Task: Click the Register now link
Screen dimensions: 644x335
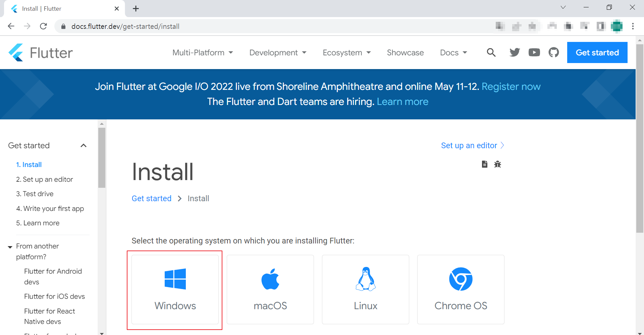Action: coord(511,87)
